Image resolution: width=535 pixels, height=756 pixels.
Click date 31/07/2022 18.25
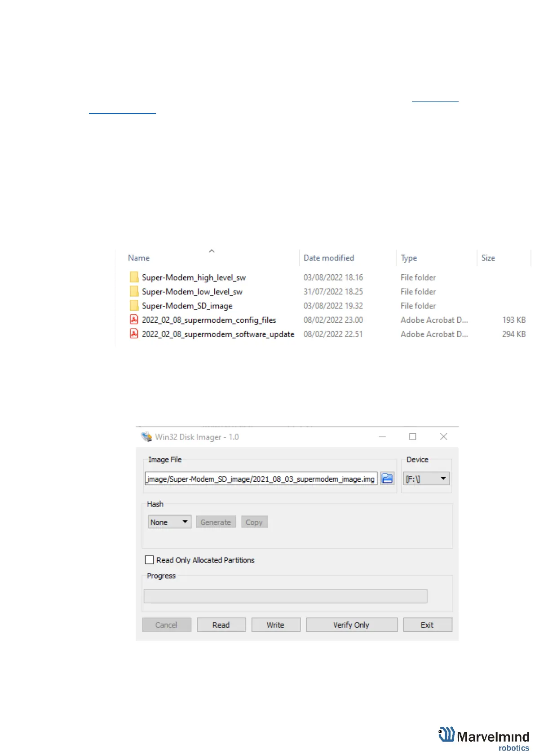333,291
